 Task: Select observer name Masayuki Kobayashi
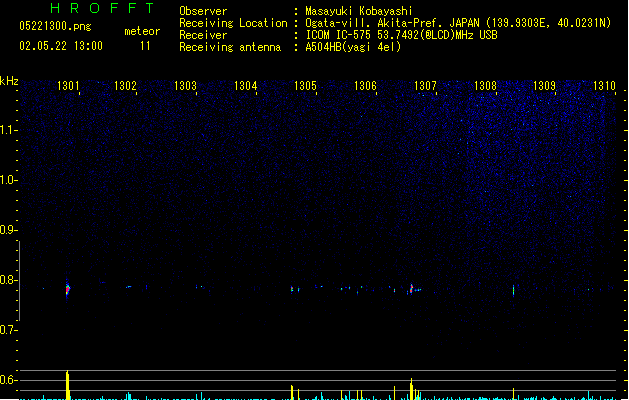(x=358, y=11)
